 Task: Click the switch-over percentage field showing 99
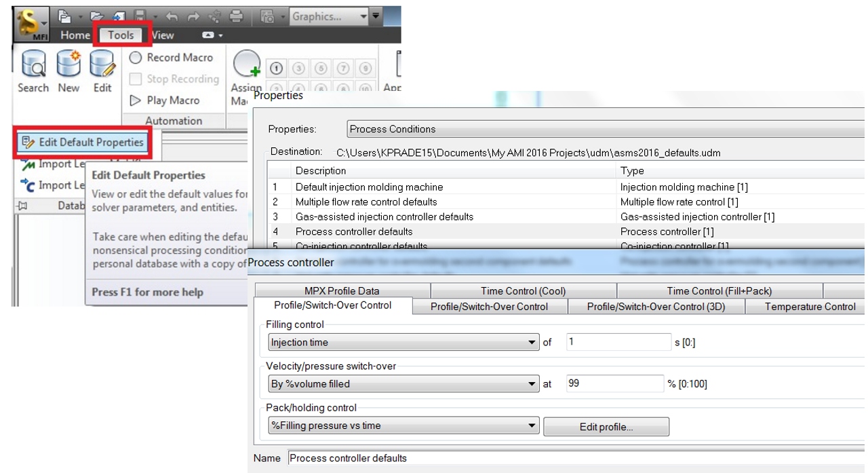[x=614, y=383]
